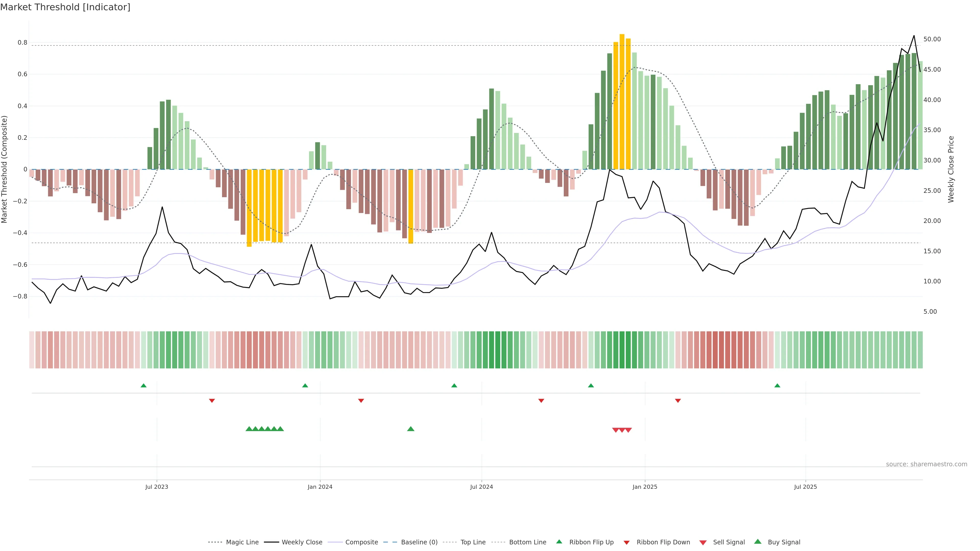Toggle Baseline (0) legend entry
Viewport: 980px width, 551px height.
tap(419, 542)
